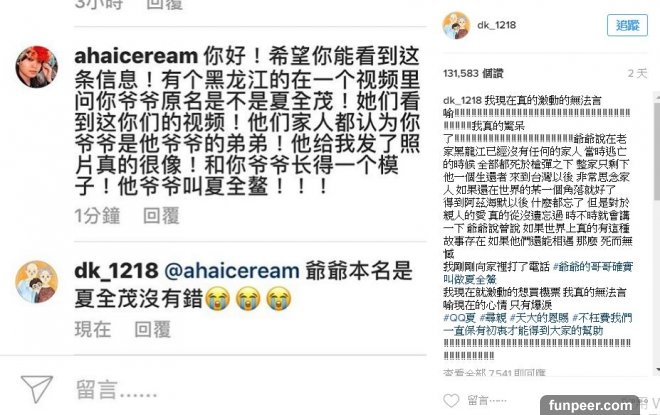Open dk_1218 username in comment

116,271
